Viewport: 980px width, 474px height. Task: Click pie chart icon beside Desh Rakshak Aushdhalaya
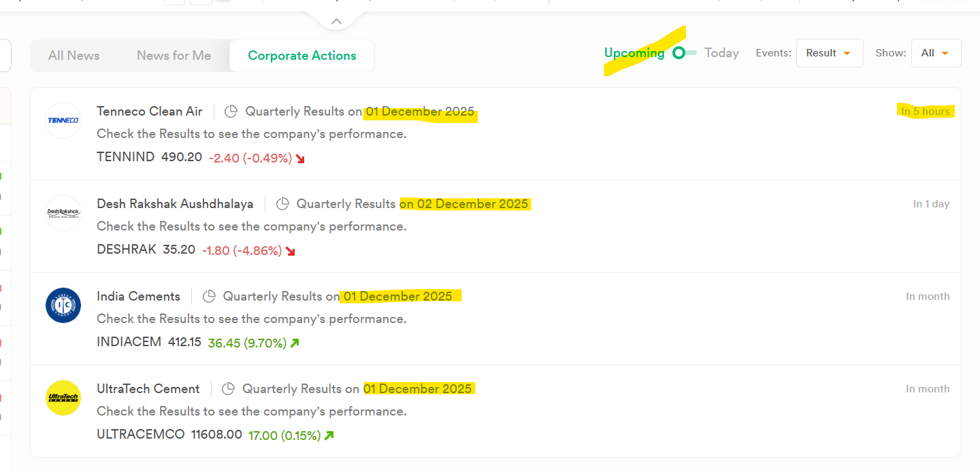coord(282,204)
